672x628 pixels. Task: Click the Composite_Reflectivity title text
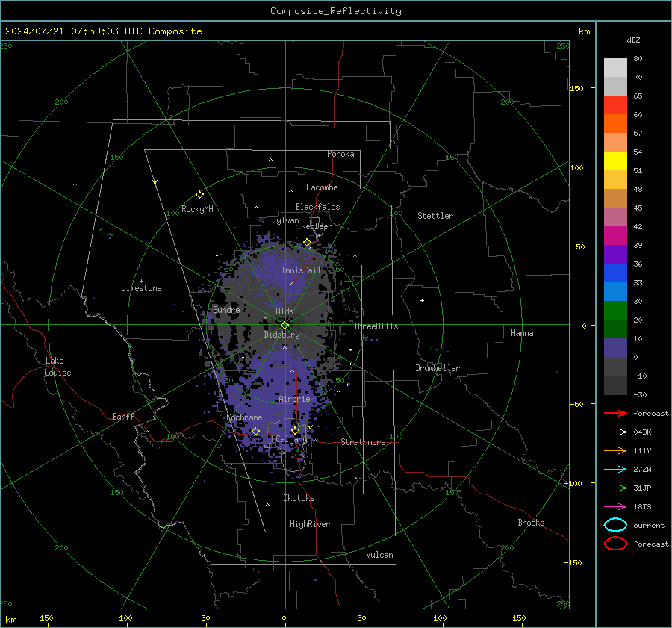(336, 11)
